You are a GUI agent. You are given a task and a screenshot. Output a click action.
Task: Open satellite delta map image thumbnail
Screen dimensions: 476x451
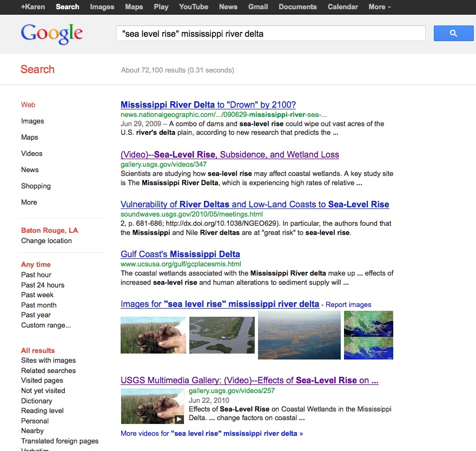click(368, 335)
